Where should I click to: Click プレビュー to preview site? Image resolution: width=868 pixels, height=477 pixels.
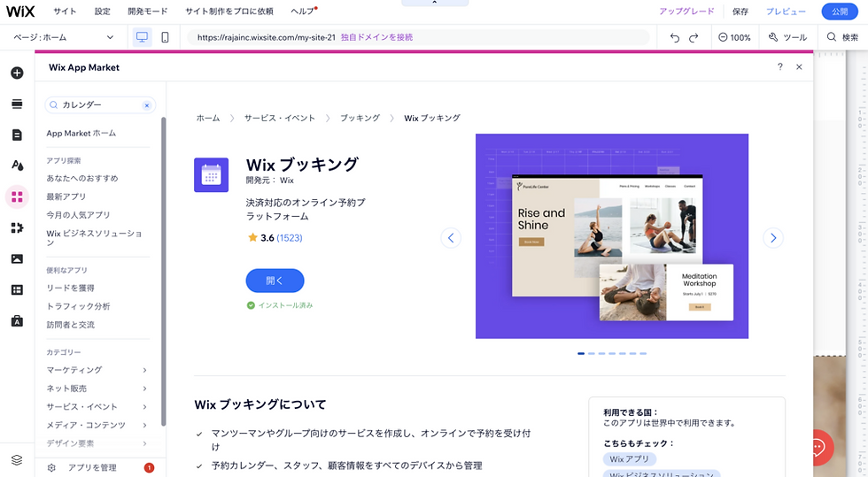pyautogui.click(x=786, y=12)
